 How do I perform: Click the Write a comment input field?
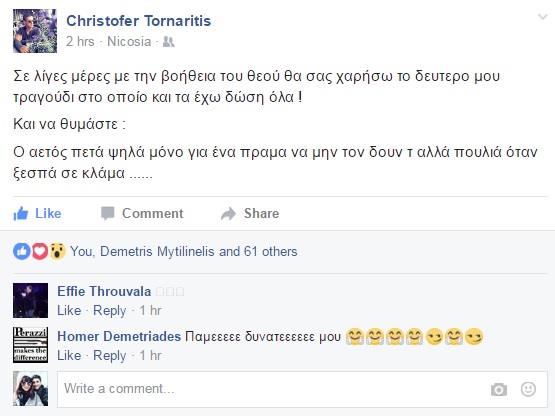(x=302, y=389)
